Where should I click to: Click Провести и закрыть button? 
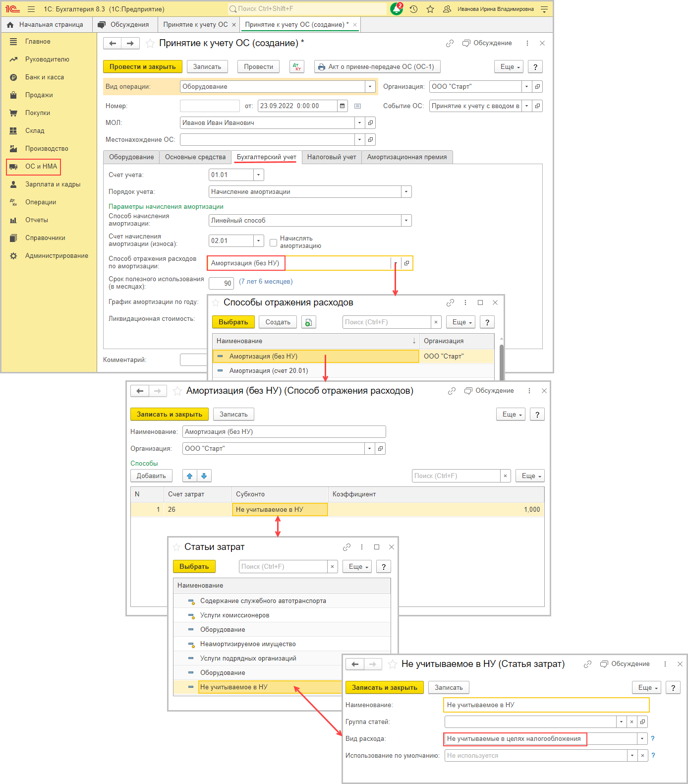(143, 67)
